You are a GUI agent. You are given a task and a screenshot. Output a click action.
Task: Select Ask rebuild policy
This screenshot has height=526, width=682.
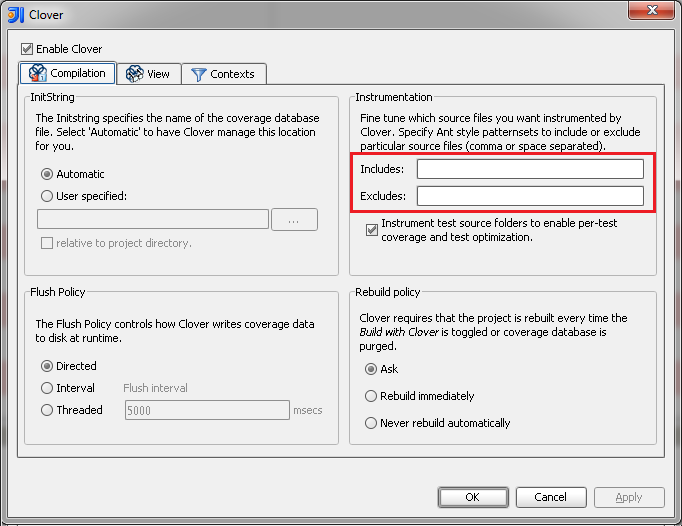click(371, 369)
